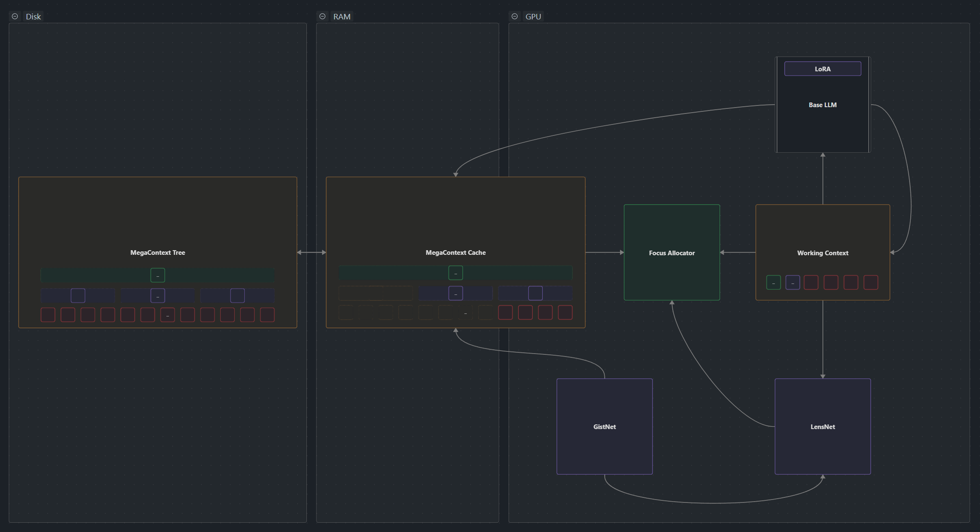Click the Working Context label

[822, 253]
